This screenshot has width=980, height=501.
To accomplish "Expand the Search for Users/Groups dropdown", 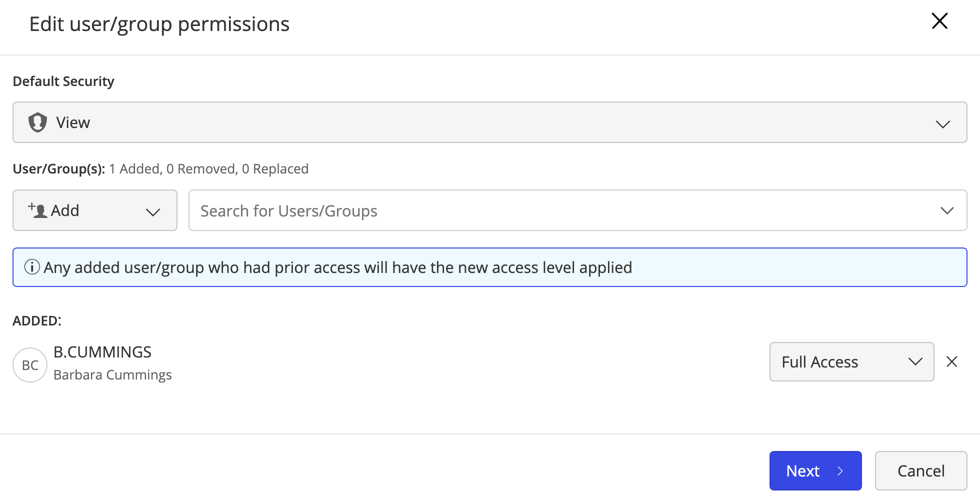I will coord(947,210).
